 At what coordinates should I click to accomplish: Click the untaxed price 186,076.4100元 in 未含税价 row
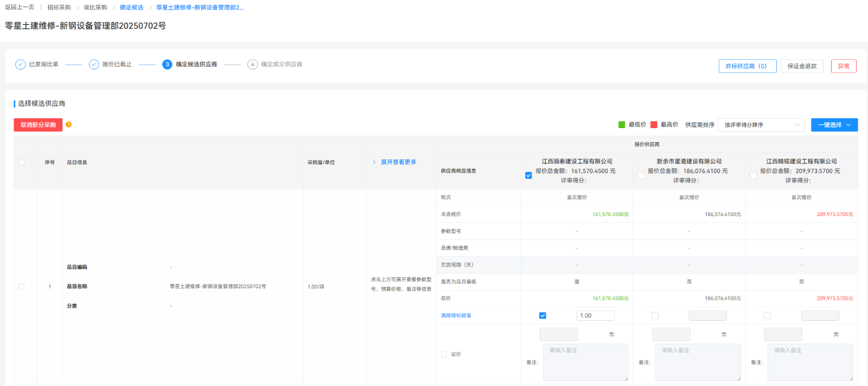pyautogui.click(x=723, y=214)
